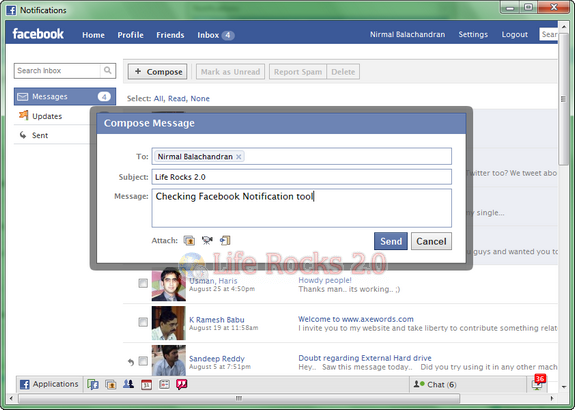Click the reply arrow beside Sandeep Reddy
Screen dimensions: 575x410
point(131,362)
